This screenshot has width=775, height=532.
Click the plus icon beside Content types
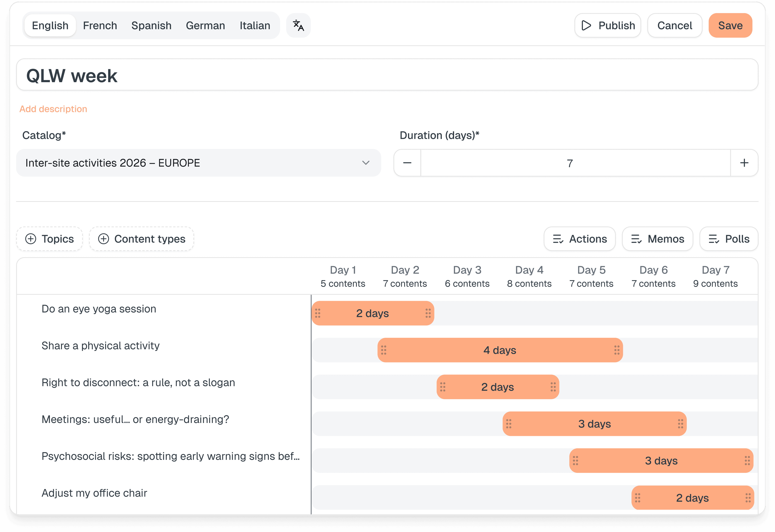tap(103, 239)
